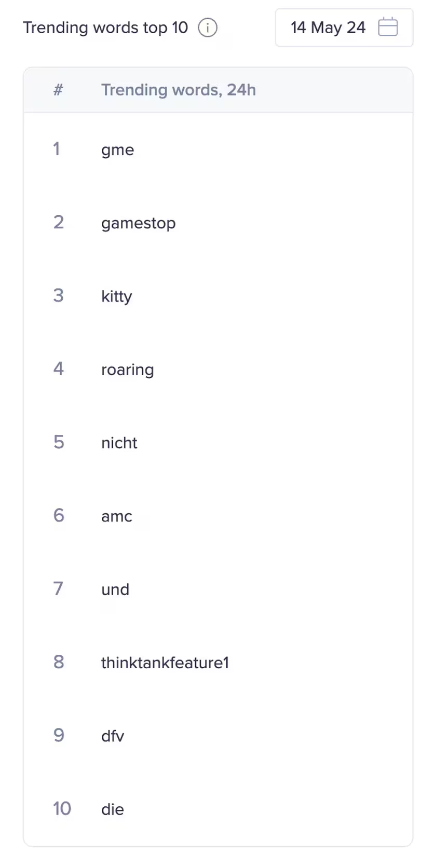Choose the word nicht in the list
Screen dimensions: 421x868
pyautogui.click(x=119, y=443)
